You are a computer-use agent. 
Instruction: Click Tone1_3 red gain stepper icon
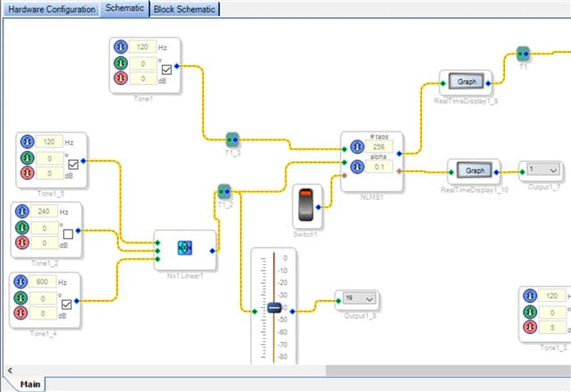click(x=530, y=327)
